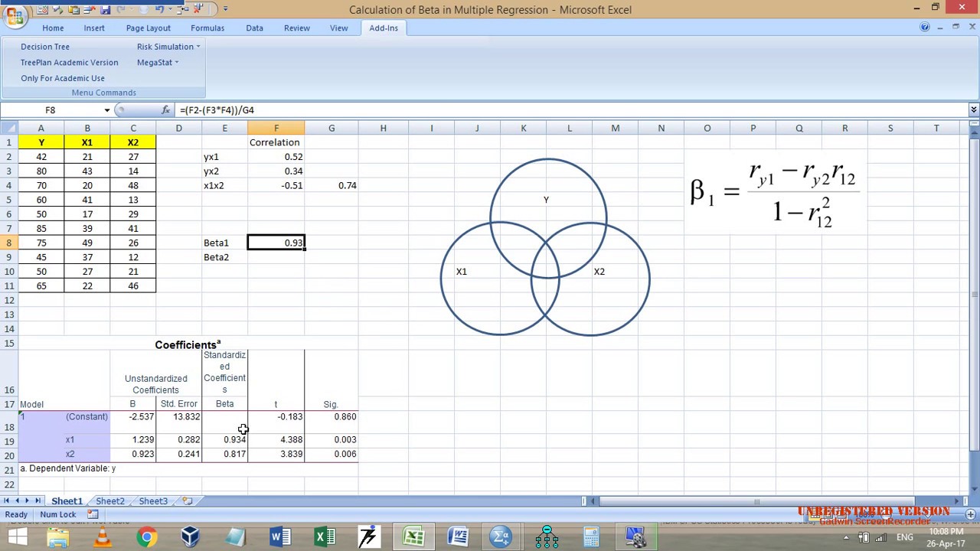Switch to active Word window on taskbar
Screen dimensions: 980x551
[x=458, y=537]
